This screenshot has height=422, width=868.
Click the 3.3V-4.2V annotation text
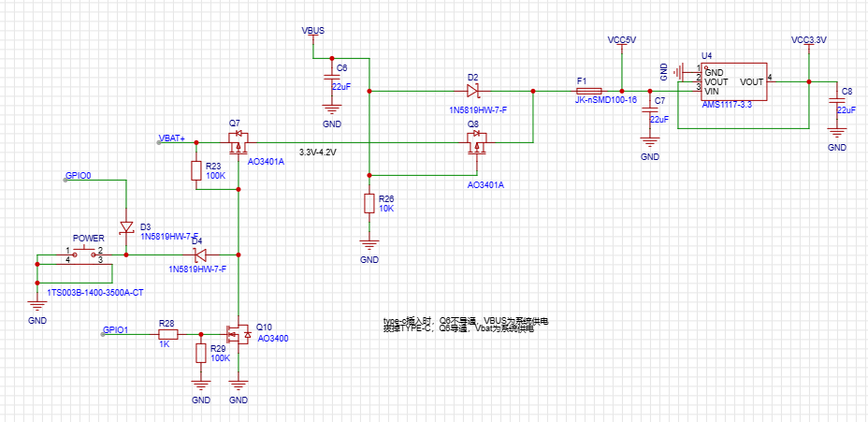(x=318, y=152)
